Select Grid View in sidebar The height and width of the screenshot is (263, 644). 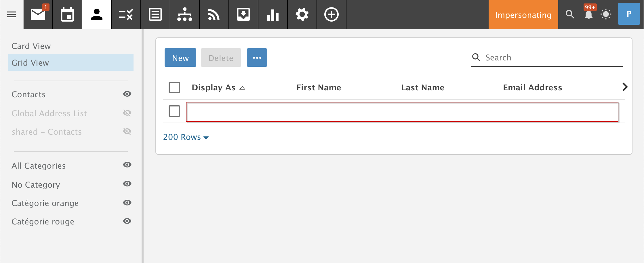pos(30,63)
